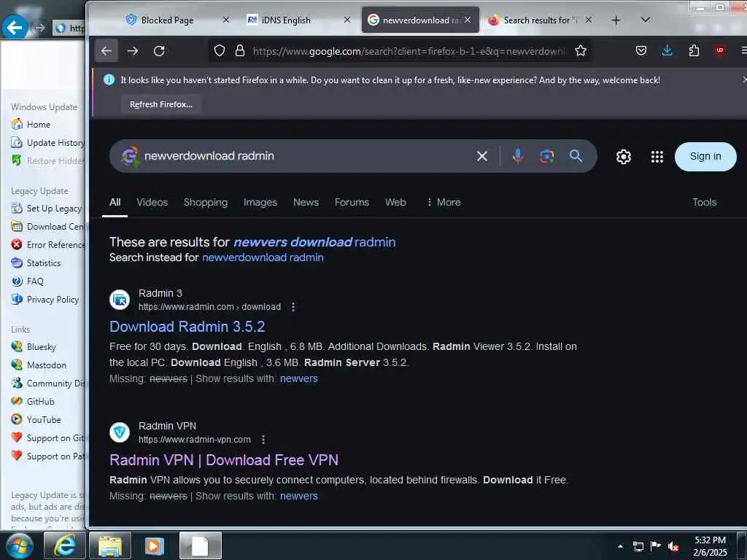Reload the current Firefox page
The height and width of the screenshot is (560, 747).
[159, 51]
